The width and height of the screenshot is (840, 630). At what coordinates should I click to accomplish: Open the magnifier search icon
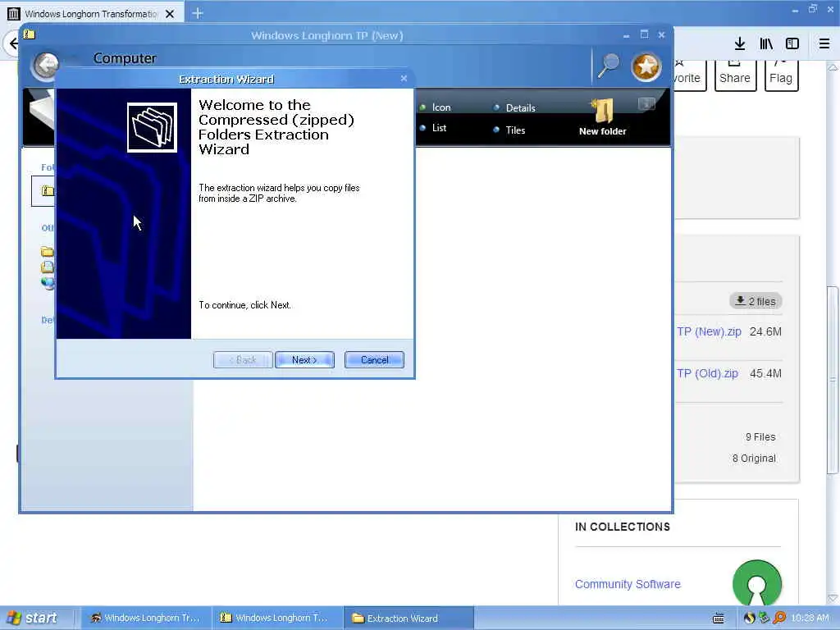coord(609,66)
